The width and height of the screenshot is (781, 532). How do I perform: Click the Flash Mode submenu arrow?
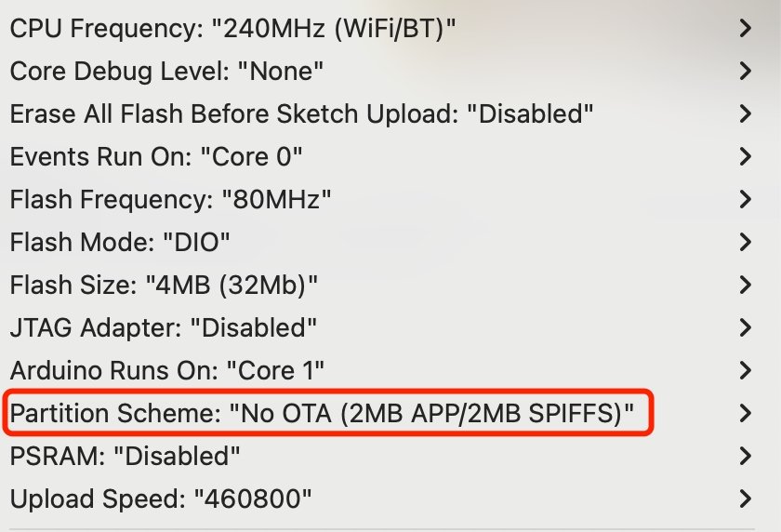(745, 242)
